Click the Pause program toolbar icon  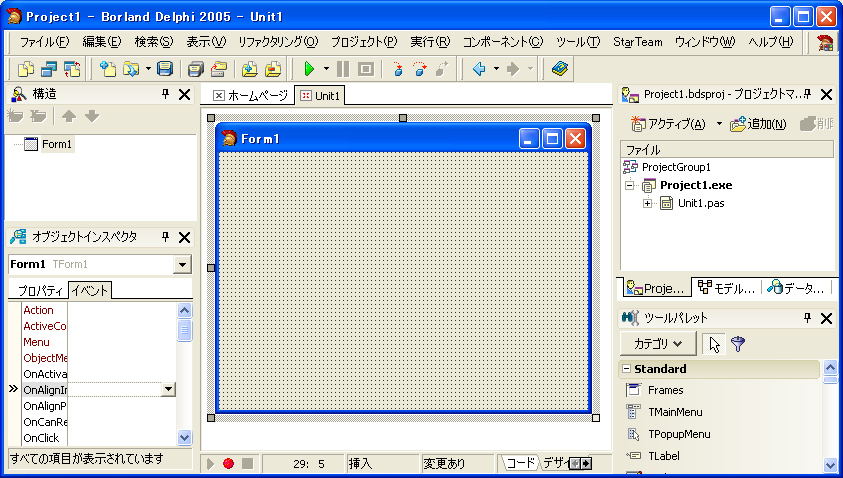tap(343, 69)
